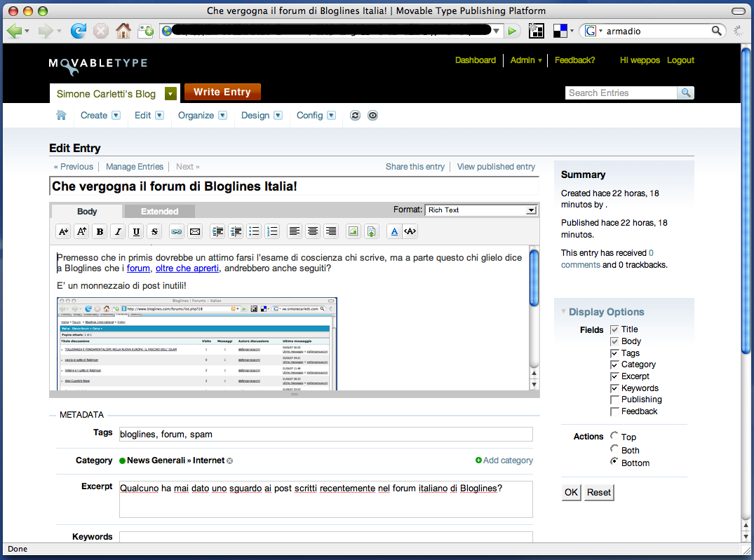Screen dimensions: 754x560
Task: Toggle underline formatting
Action: point(136,231)
